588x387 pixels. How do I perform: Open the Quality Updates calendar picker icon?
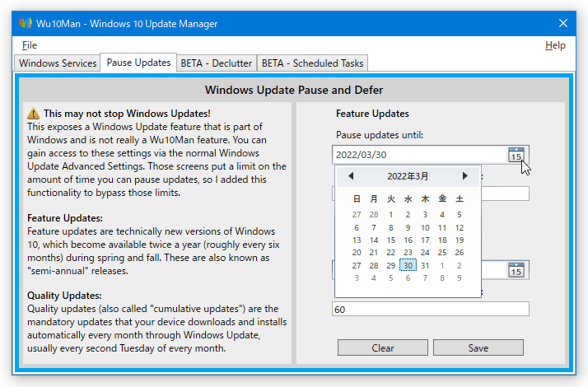(516, 270)
